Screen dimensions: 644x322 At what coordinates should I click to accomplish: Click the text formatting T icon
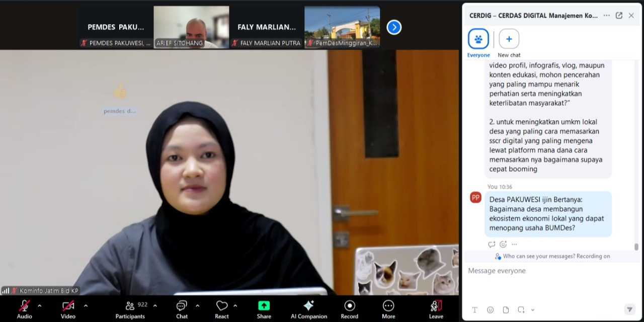(x=474, y=310)
